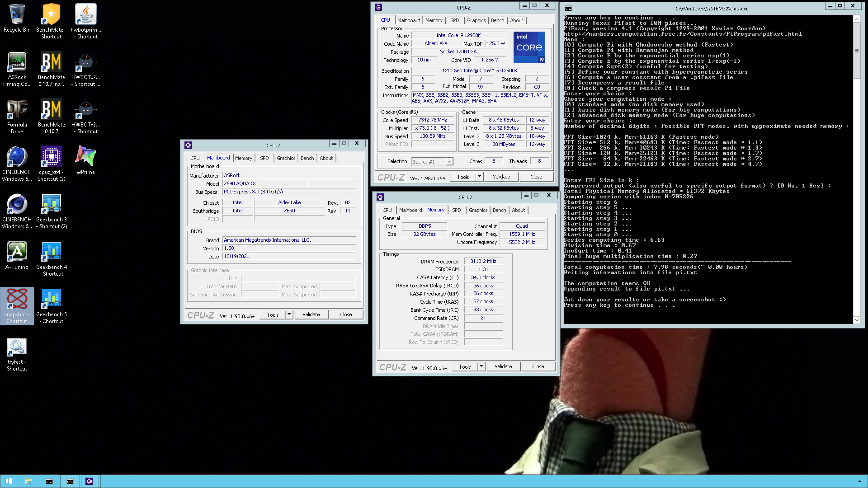The height and width of the screenshot is (488, 868).
Task: Open Geekbench 5 Shortcut icon
Action: click(51, 306)
